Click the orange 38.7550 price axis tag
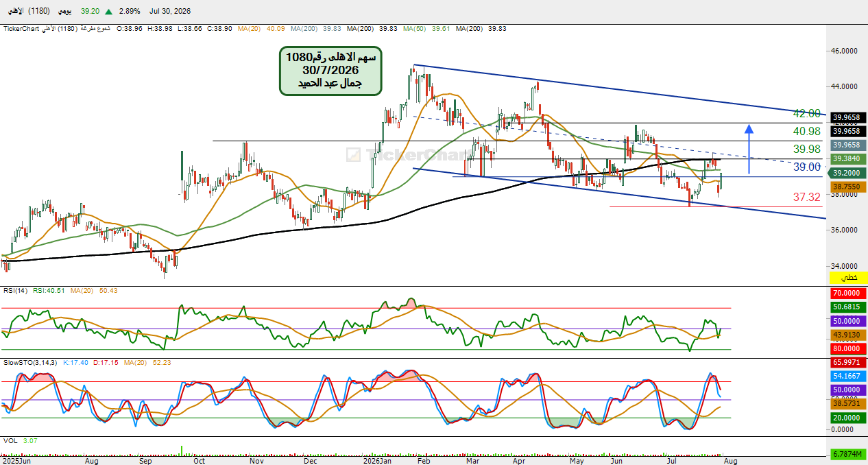Viewport: 868px width, 465px height. 849,187
